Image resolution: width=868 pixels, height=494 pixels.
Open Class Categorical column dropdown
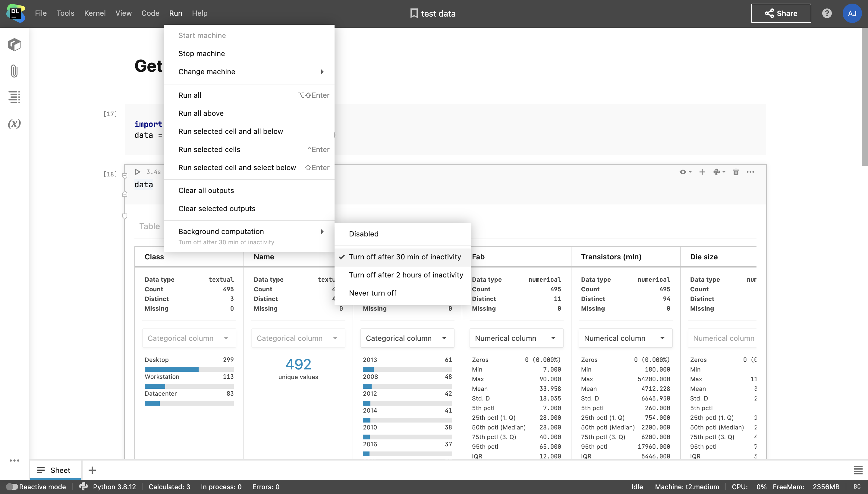189,338
